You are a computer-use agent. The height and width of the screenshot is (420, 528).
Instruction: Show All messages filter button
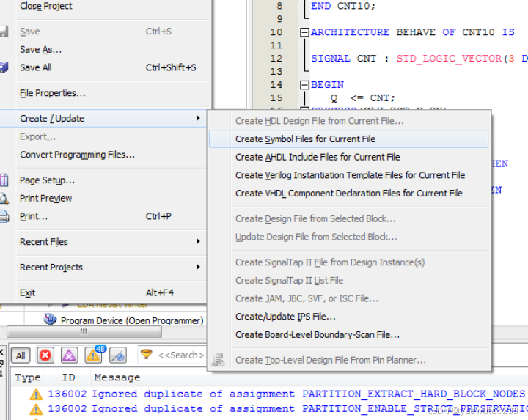click(21, 355)
